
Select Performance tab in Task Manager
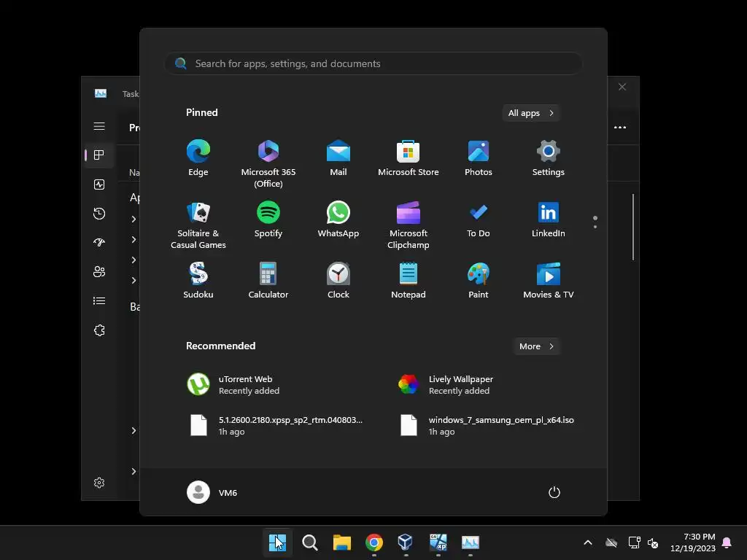tap(99, 184)
